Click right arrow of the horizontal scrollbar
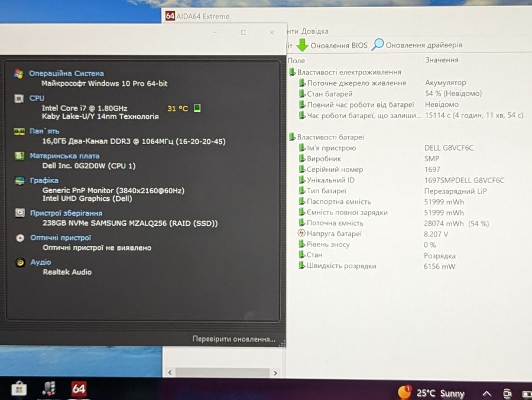The image size is (532, 400). click(275, 373)
